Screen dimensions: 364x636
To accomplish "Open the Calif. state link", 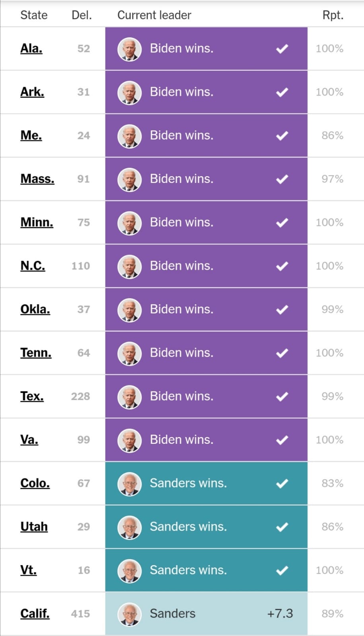I will 35,614.
